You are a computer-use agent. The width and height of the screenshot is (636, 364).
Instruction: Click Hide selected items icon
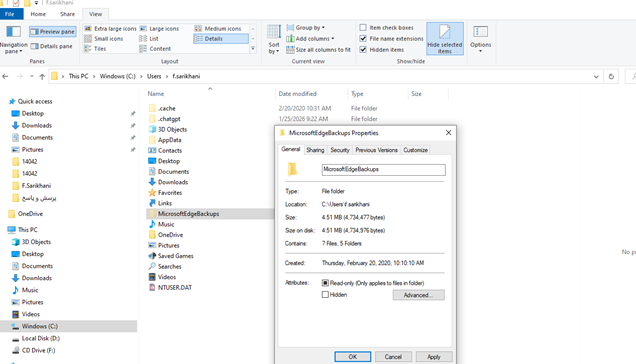point(445,39)
